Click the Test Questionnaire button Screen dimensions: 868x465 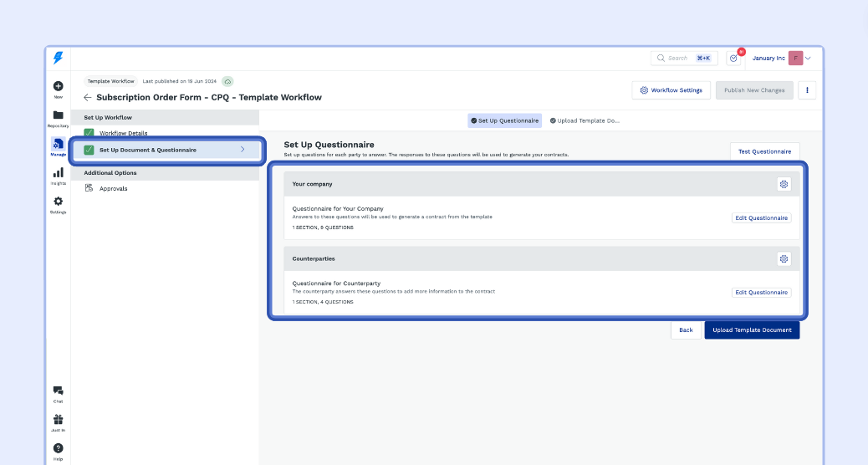(764, 151)
